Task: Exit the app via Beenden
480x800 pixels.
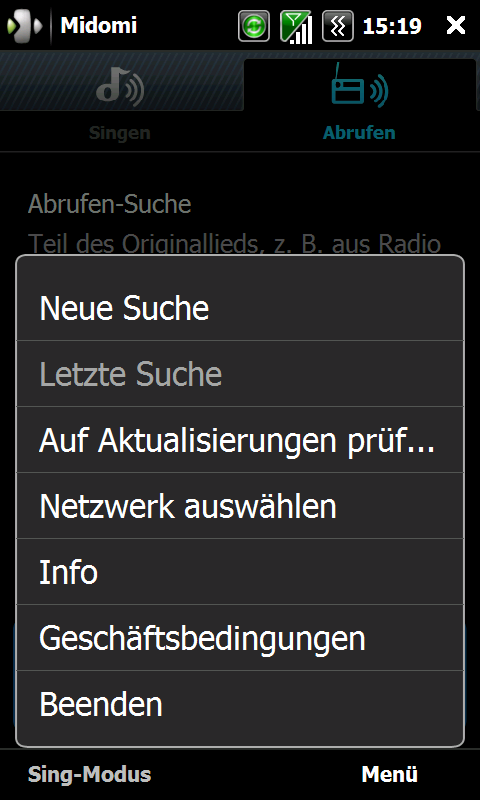Action: point(240,704)
